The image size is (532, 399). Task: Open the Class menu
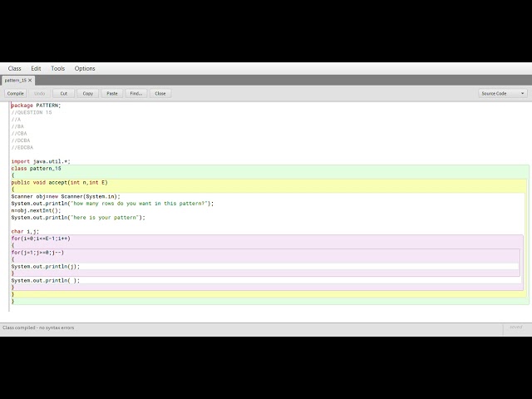(x=15, y=68)
